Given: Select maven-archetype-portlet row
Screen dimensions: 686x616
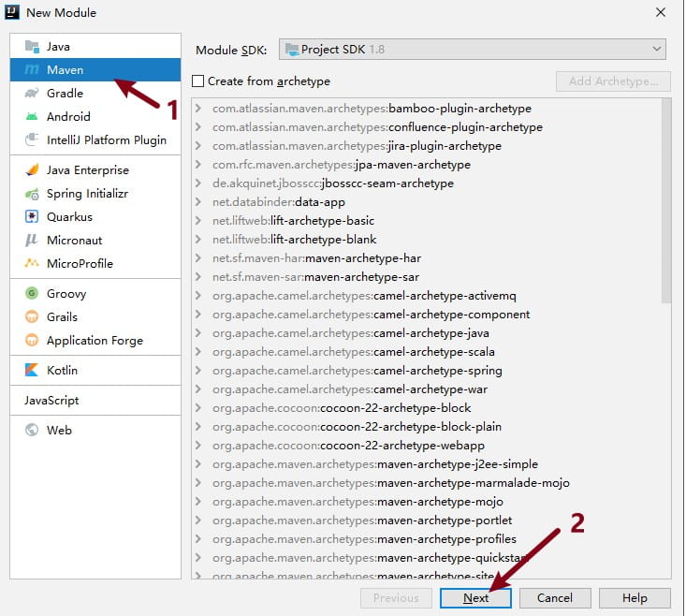Looking at the screenshot, I should tap(427, 521).
